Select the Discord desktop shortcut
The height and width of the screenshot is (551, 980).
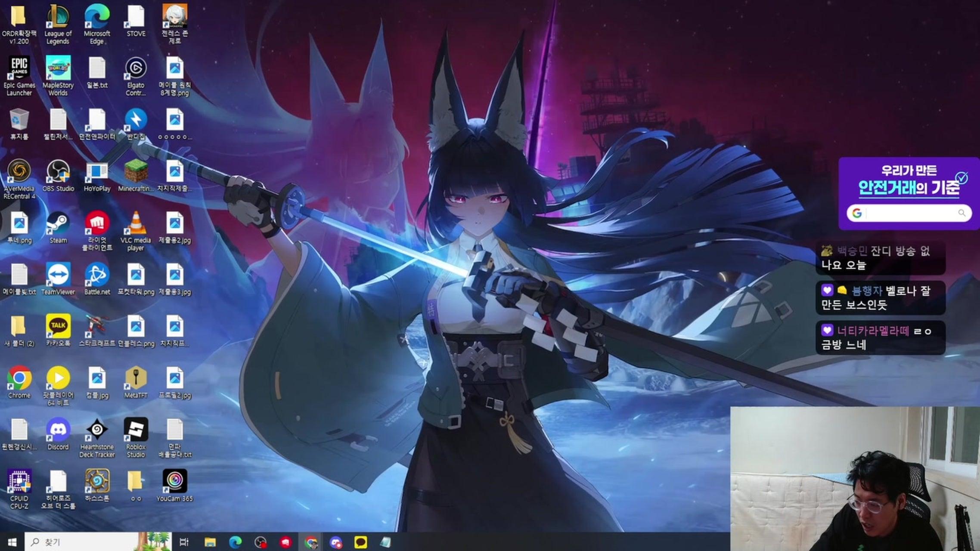(58, 434)
